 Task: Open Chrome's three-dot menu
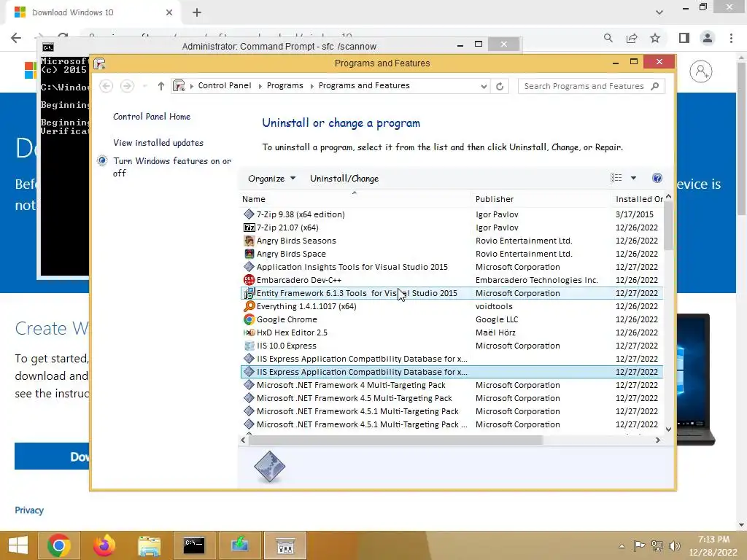tap(731, 38)
